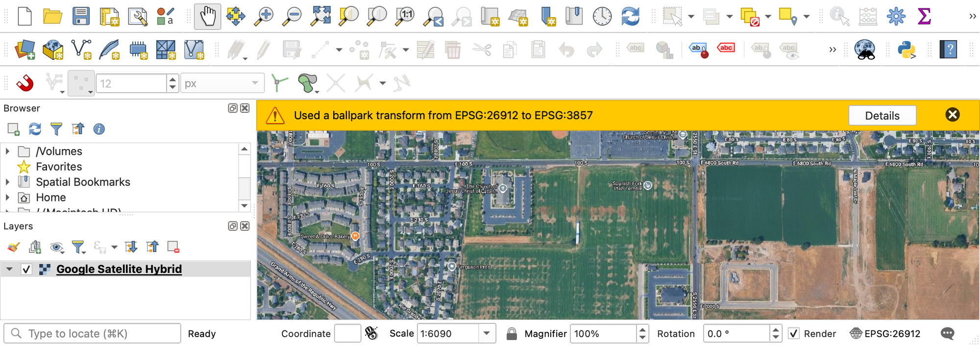Toggle visibility of Google Satellite Hybrid layer
This screenshot has width=980, height=346.
pos(26,269)
